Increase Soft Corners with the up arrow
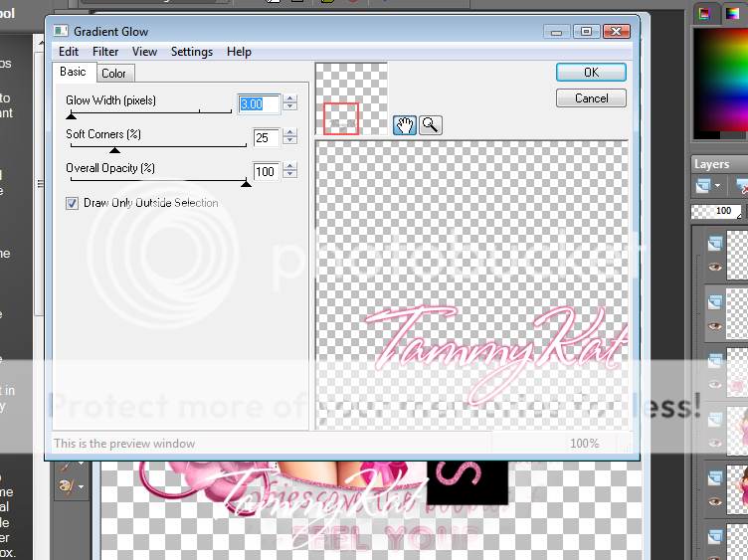Screen dimensions: 748x560 tap(290, 132)
